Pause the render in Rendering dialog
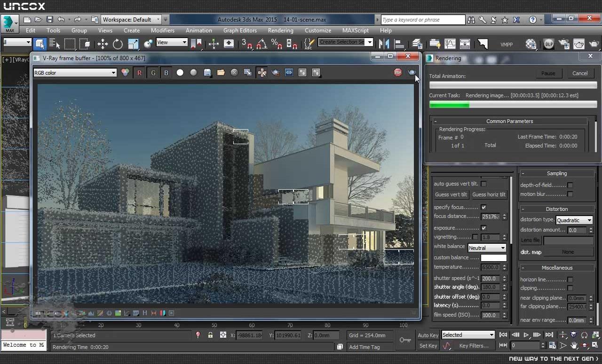 point(548,73)
